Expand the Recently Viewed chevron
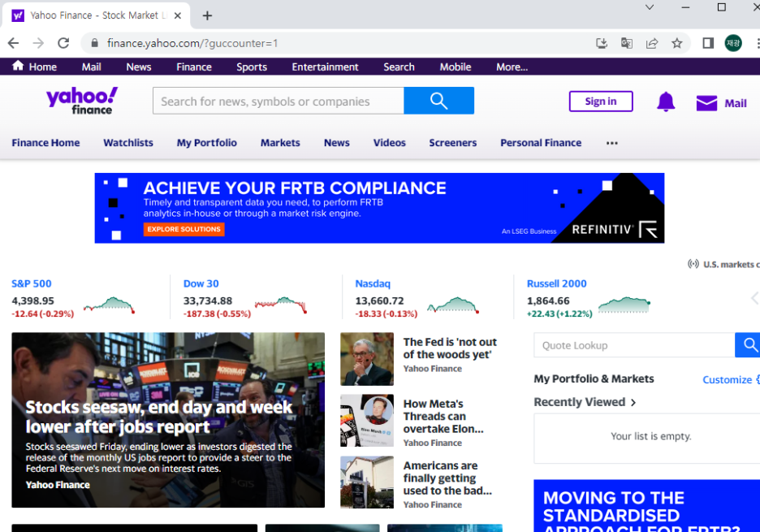The height and width of the screenshot is (532, 760). (x=633, y=403)
